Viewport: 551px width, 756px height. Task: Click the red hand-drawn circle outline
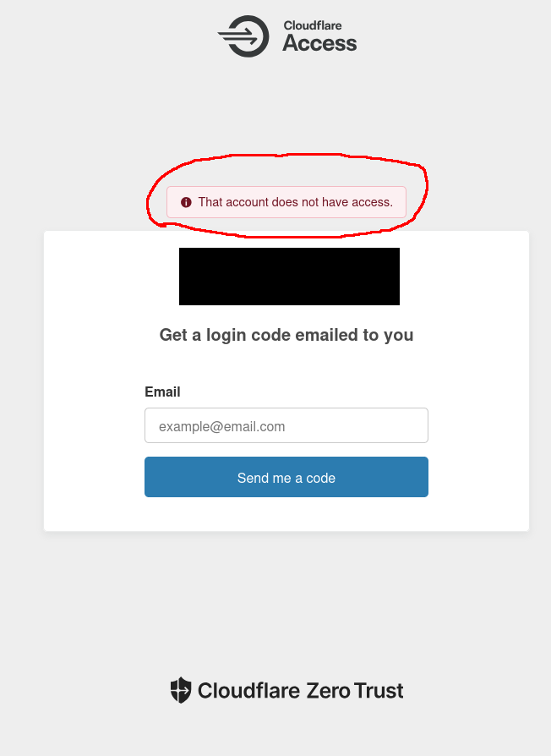point(425,190)
